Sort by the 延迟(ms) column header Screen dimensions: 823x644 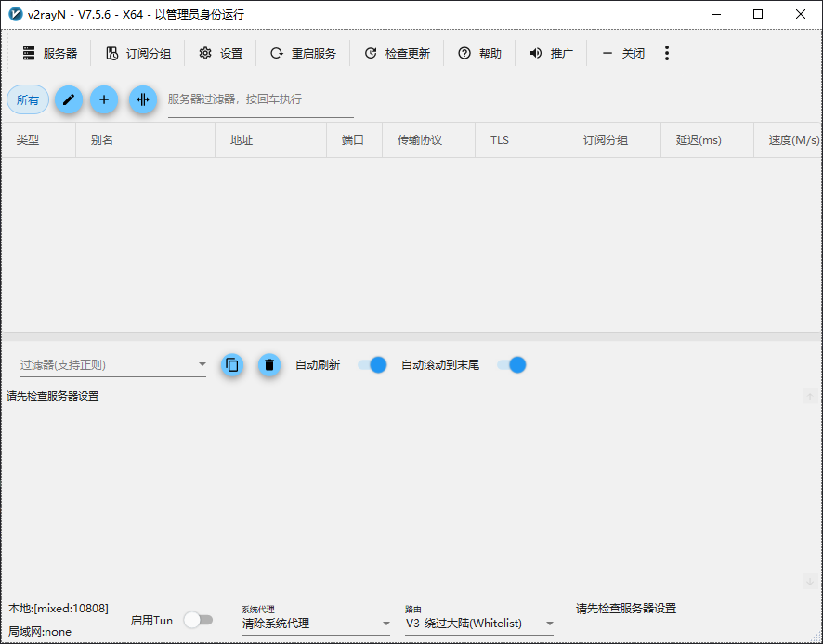(699, 140)
